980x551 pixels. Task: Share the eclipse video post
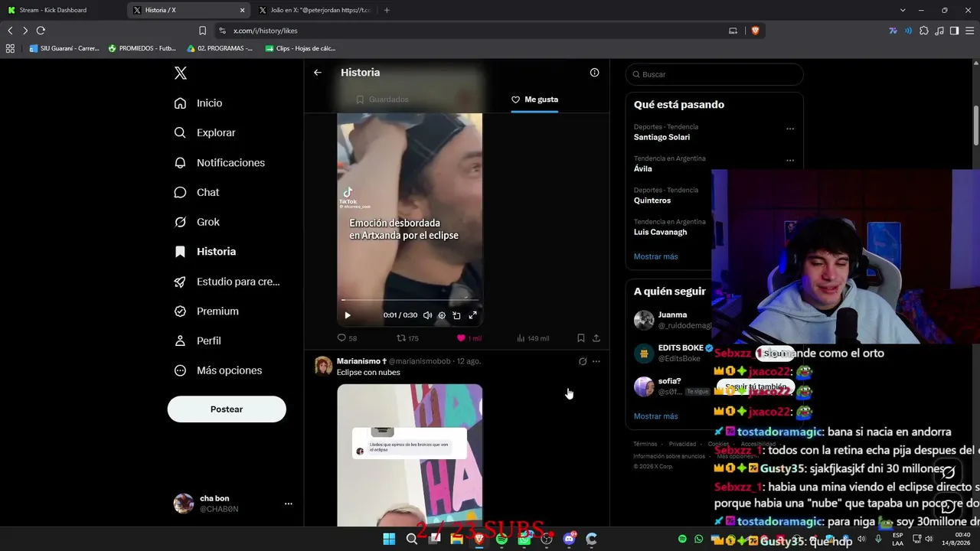[x=596, y=338]
